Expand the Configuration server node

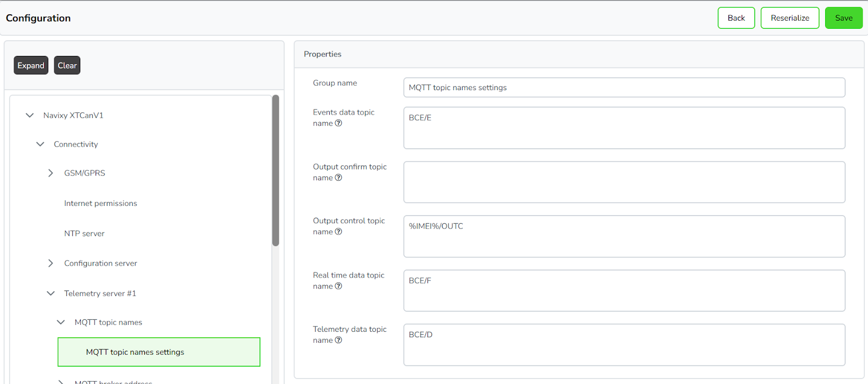click(50, 263)
